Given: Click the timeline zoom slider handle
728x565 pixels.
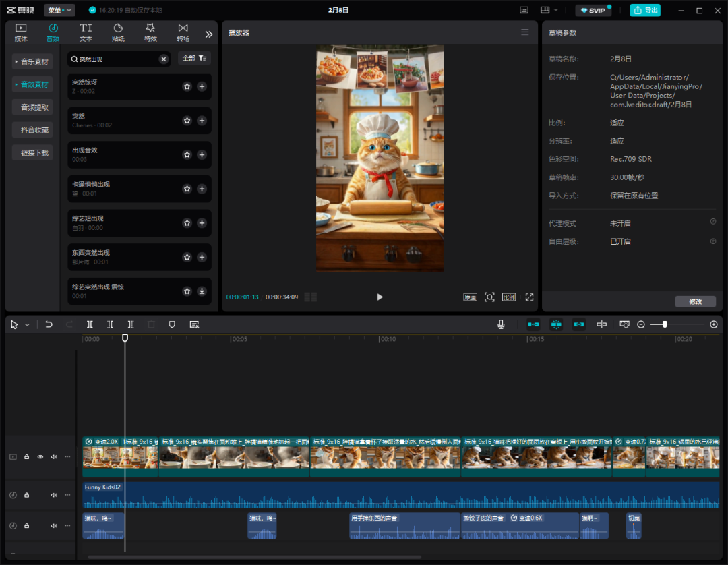Looking at the screenshot, I should point(665,324).
